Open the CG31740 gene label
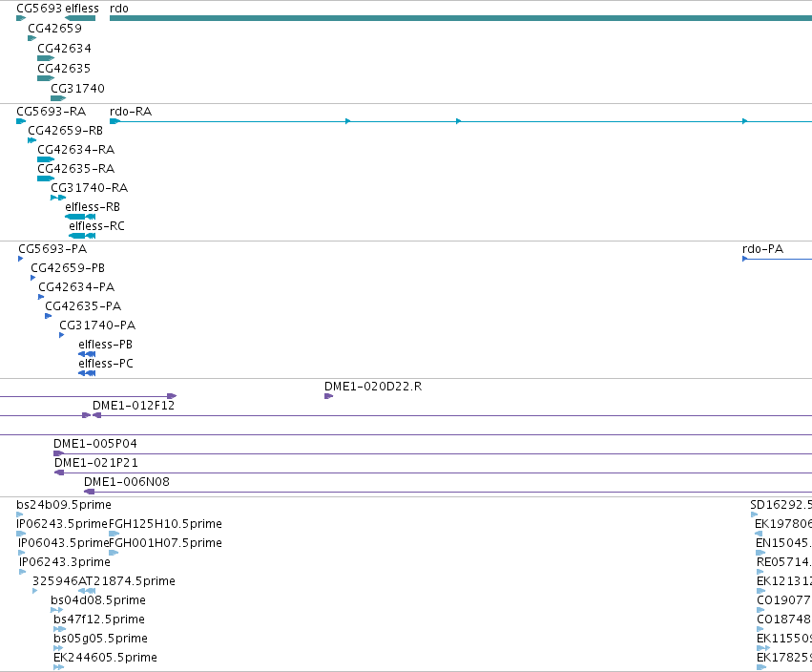This screenshot has width=812, height=672. point(77,89)
